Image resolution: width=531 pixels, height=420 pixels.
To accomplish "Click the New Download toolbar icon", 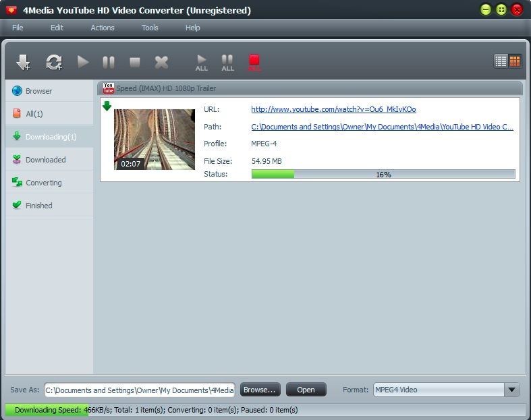I will click(x=23, y=62).
